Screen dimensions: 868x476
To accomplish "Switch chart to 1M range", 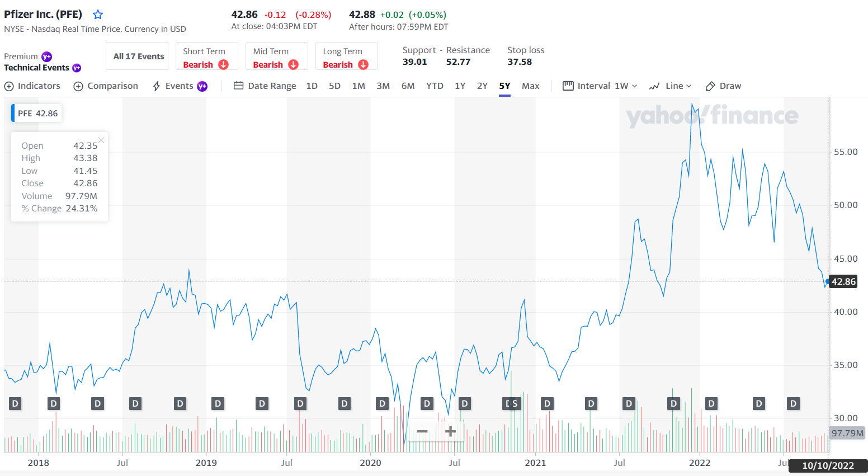I will (x=358, y=86).
